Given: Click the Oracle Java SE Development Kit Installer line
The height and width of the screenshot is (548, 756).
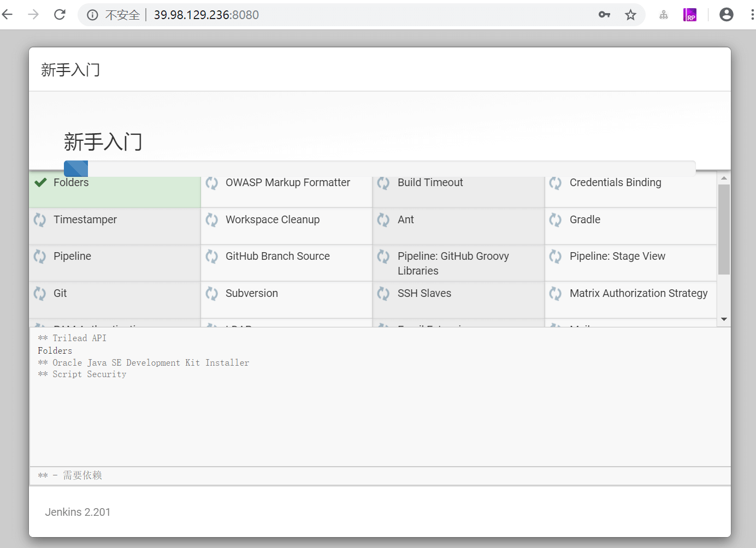Looking at the screenshot, I should tap(144, 362).
